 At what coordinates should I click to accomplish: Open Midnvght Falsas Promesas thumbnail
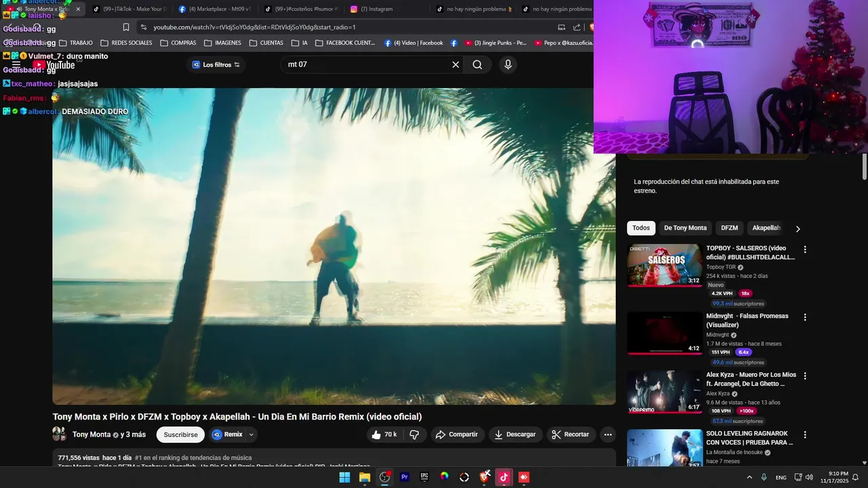(x=665, y=333)
